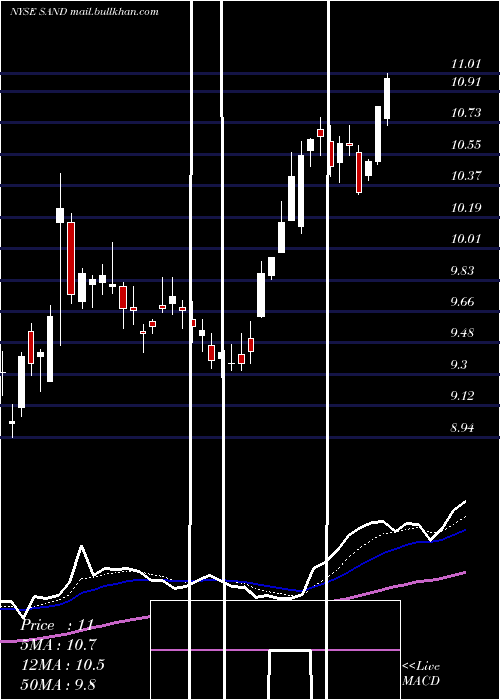500x700 pixels.
Task: Click the Price : 11 readout
Action: pos(57,625)
